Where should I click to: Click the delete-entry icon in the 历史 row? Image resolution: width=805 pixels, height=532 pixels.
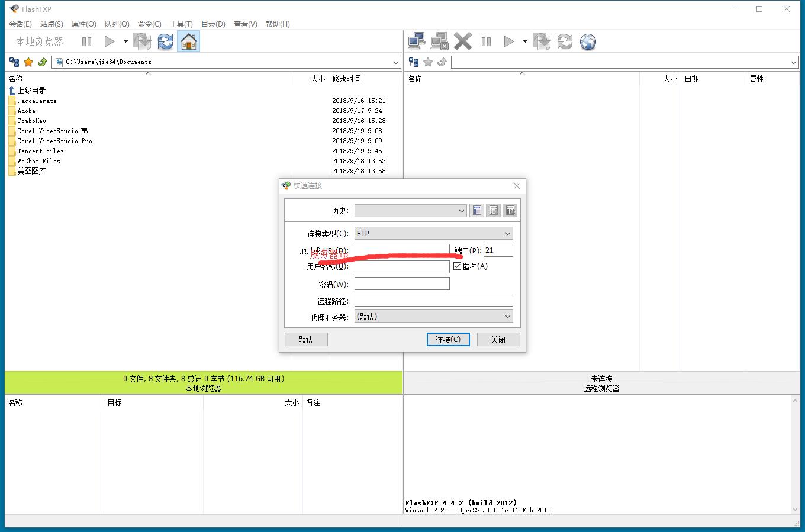pos(510,210)
